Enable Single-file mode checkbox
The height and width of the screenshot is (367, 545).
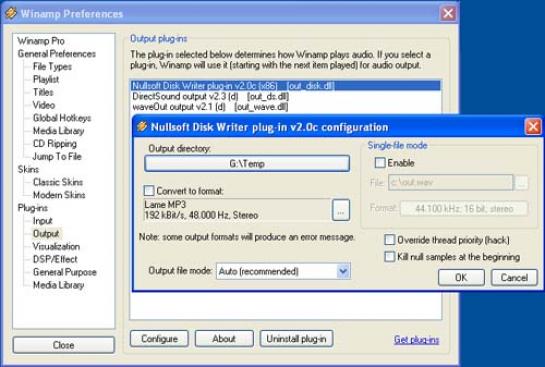(380, 163)
